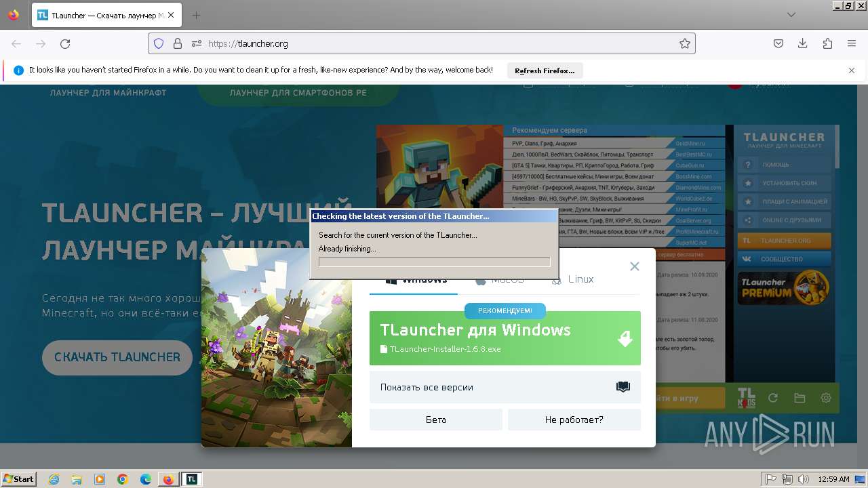Image resolution: width=868 pixels, height=488 pixels.
Task: Open Firefox View from the tab bar
Action: pos(14,15)
